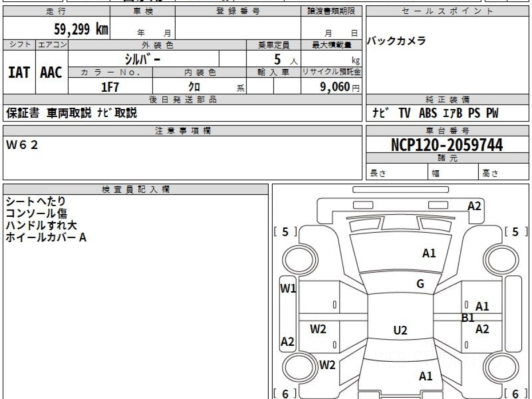Select the 注意事項欄 header
The height and width of the screenshot is (399, 532).
pos(183,131)
